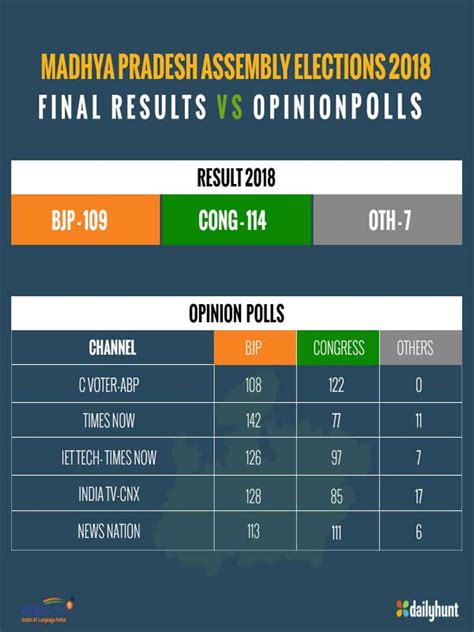This screenshot has height=632, width=474.
Task: Click the dailyhunt logo
Action: pos(427,609)
